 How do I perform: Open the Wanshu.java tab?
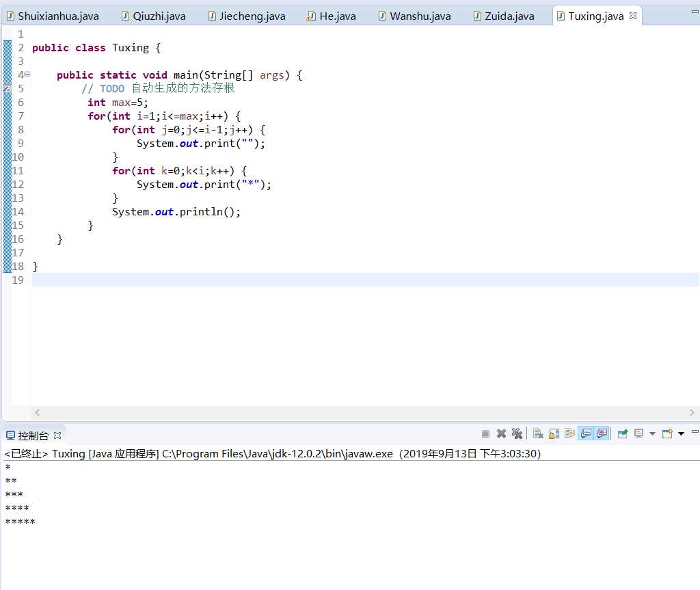click(x=414, y=16)
